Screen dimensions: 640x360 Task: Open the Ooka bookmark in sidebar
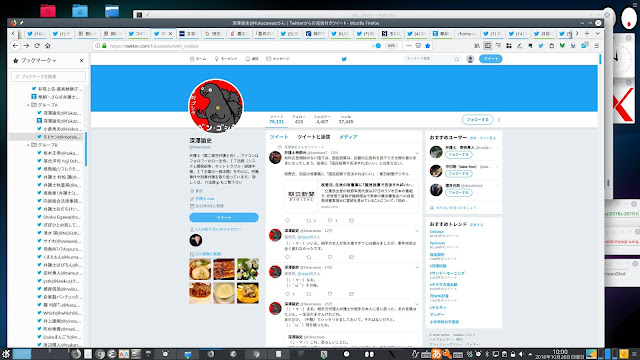(x=60, y=337)
